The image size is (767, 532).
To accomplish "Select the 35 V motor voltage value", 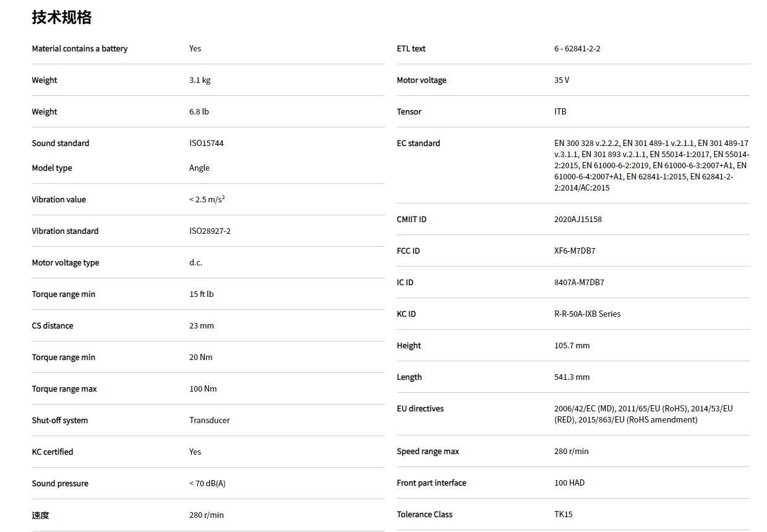I will pos(562,80).
